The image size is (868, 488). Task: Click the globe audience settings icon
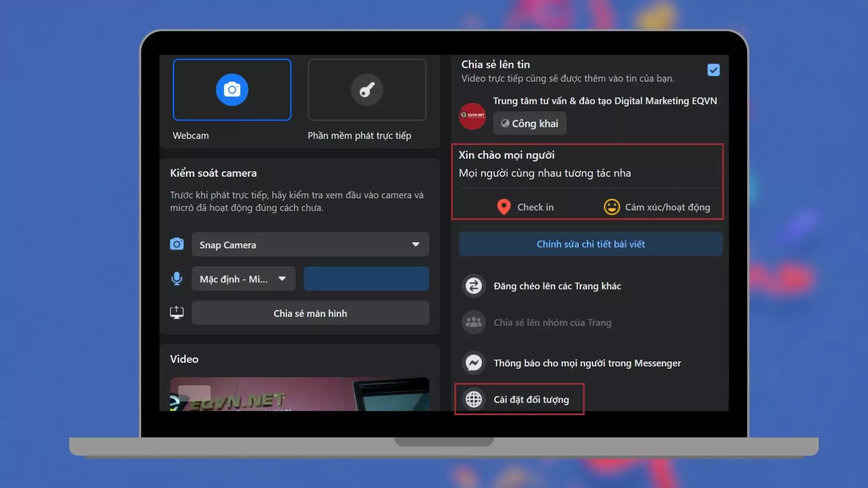[474, 399]
